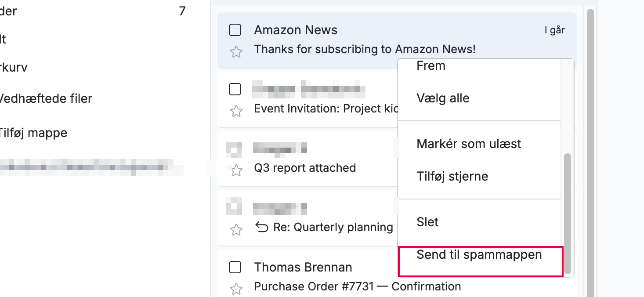Viewport: 644px width, 297px height.
Task: Select the Thomas Brennan email checkbox
Action: (x=235, y=267)
